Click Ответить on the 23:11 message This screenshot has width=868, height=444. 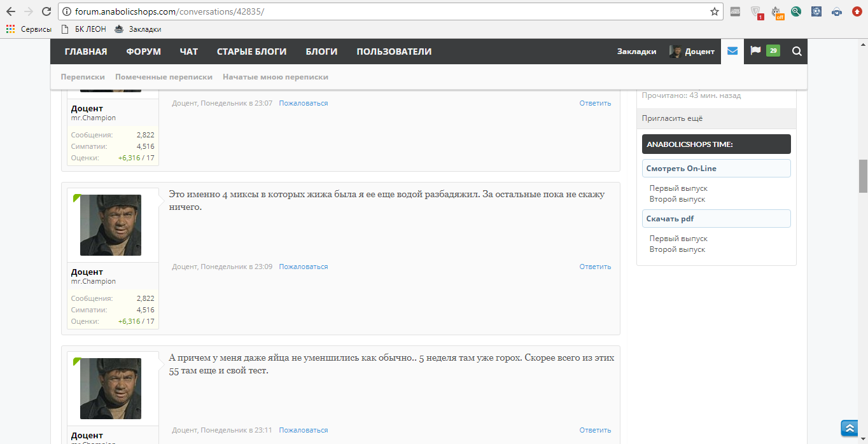[595, 430]
